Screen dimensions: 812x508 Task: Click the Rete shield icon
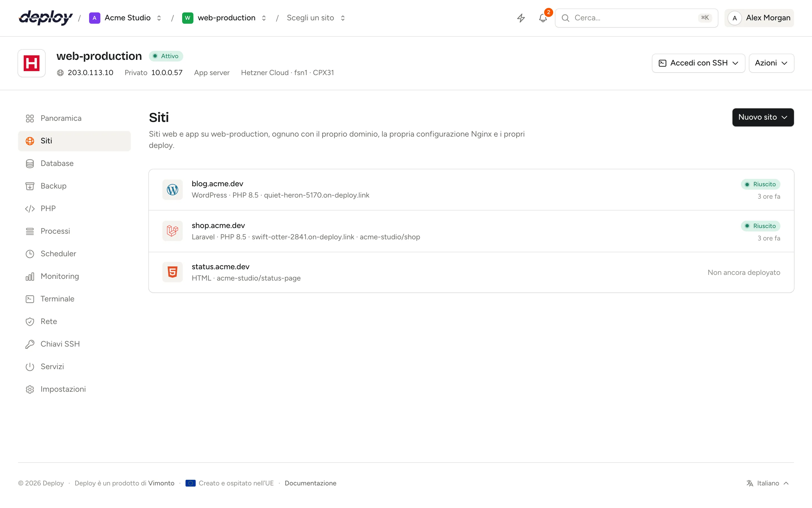(30, 321)
